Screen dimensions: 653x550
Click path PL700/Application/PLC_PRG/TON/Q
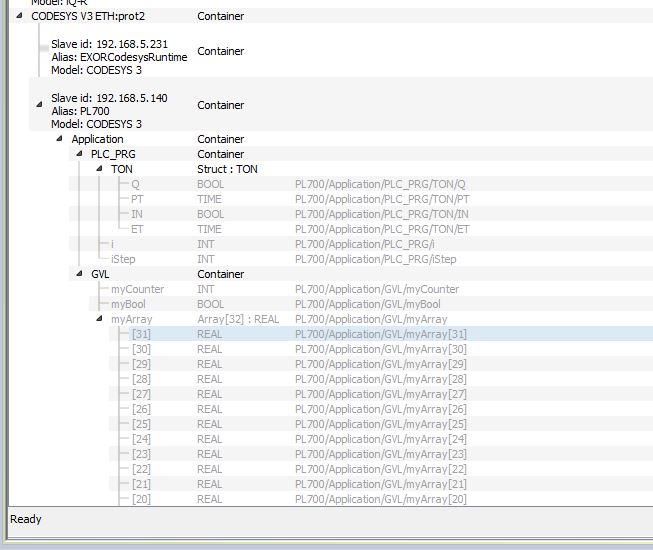[380, 184]
